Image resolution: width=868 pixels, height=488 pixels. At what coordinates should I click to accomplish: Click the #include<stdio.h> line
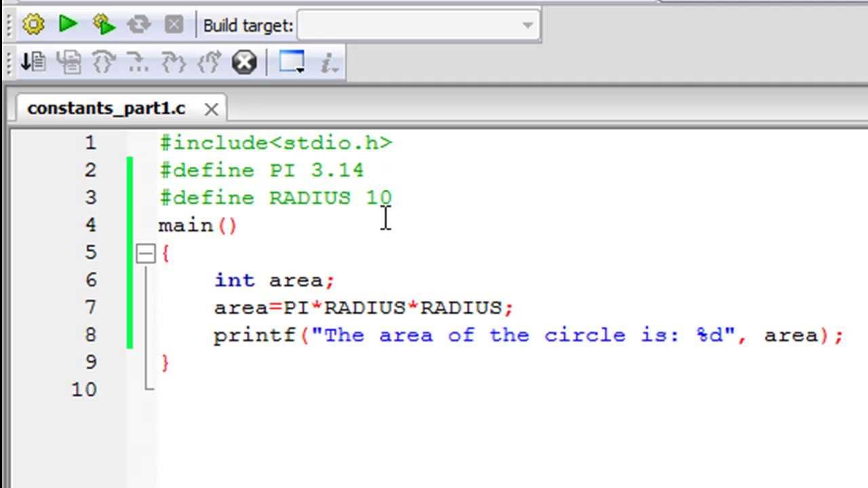click(x=275, y=143)
